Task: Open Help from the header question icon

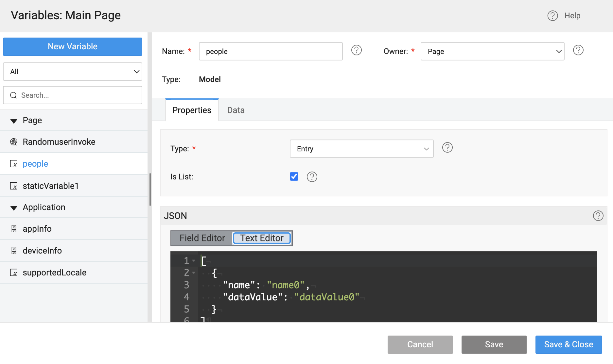Action: tap(552, 16)
